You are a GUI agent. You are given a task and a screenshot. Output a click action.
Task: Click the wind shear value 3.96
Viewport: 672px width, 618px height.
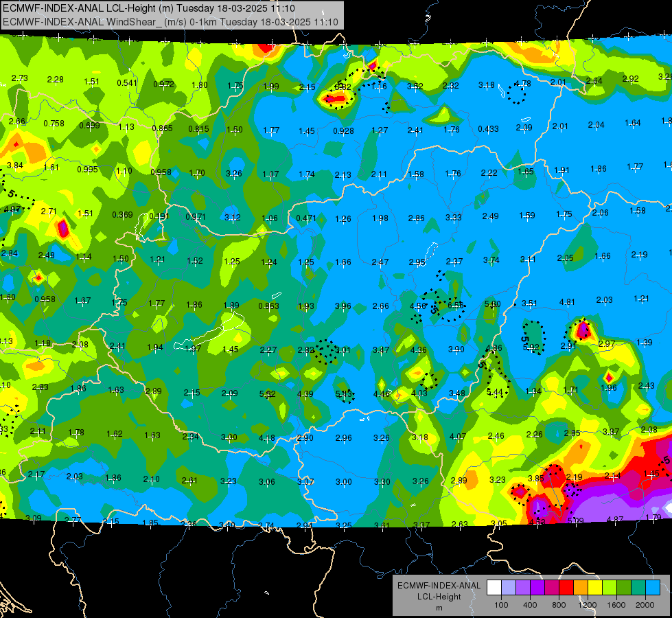coord(343,306)
